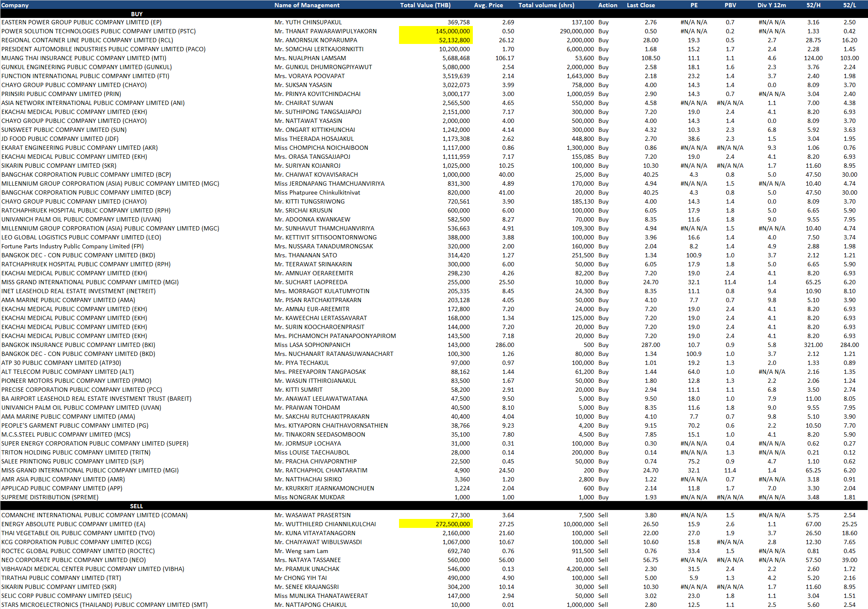Image resolution: width=868 pixels, height=609 pixels.
Task: Select EASTERN POWER GROUP company cell
Action: point(82,22)
